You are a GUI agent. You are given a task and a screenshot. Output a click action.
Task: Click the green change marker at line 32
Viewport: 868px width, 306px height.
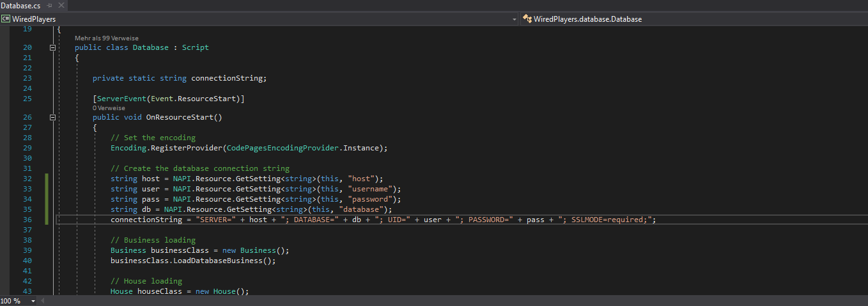(46, 179)
